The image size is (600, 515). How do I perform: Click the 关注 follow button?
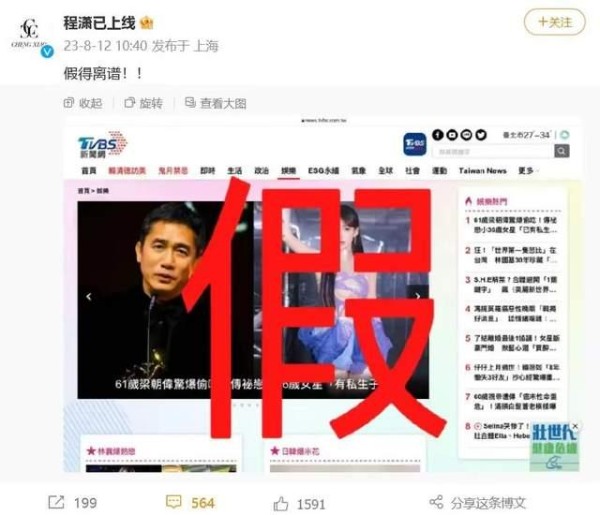(x=554, y=22)
